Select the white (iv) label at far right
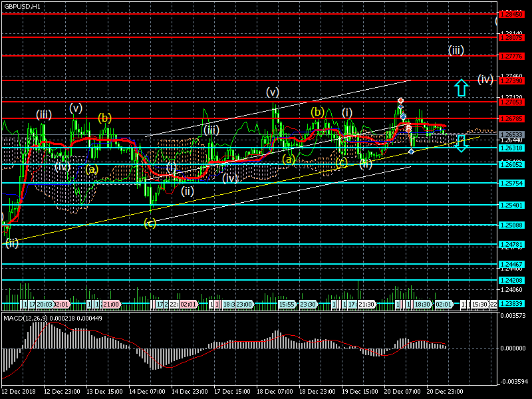This screenshot has height=399, width=532. coord(485,79)
